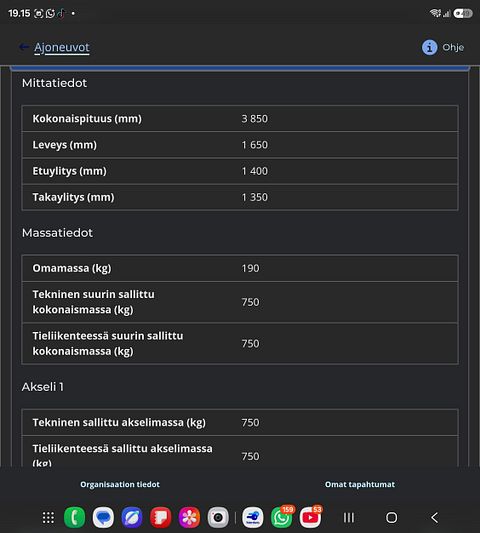The width and height of the screenshot is (480, 533).
Task: Launch the Camera app icon
Action: click(218, 517)
